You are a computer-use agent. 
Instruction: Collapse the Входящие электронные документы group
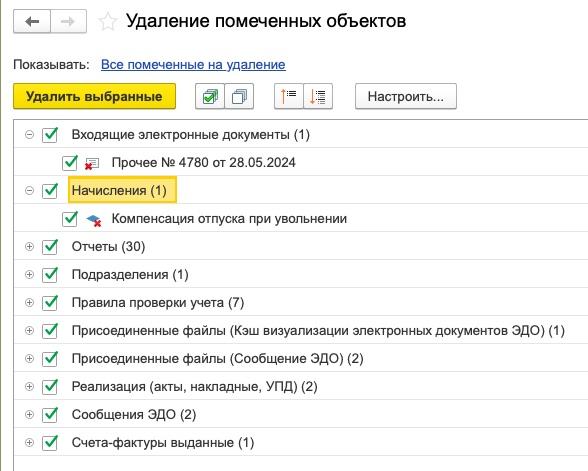[29, 134]
